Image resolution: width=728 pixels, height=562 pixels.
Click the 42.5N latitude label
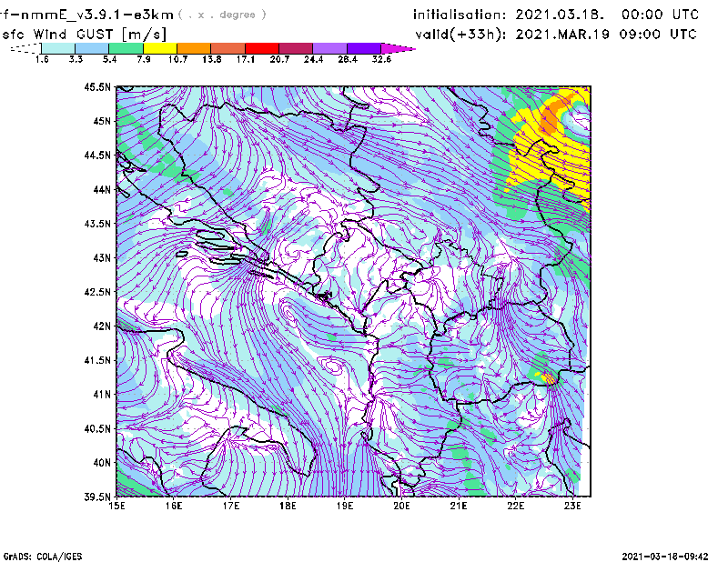(x=98, y=292)
